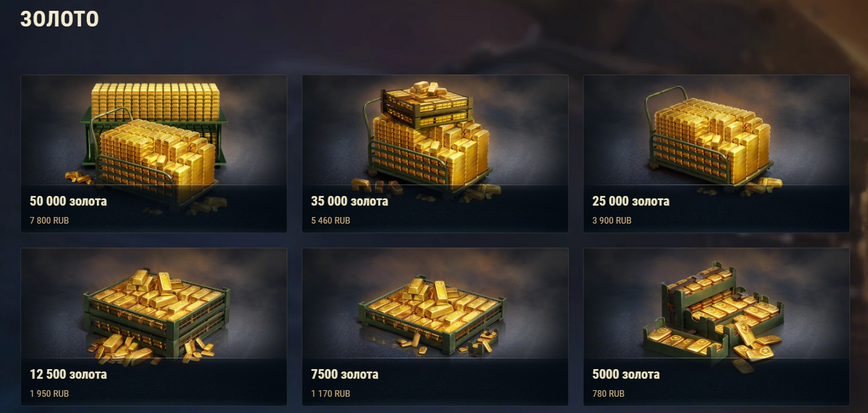Open the '7500 золота' title link

coord(344,375)
